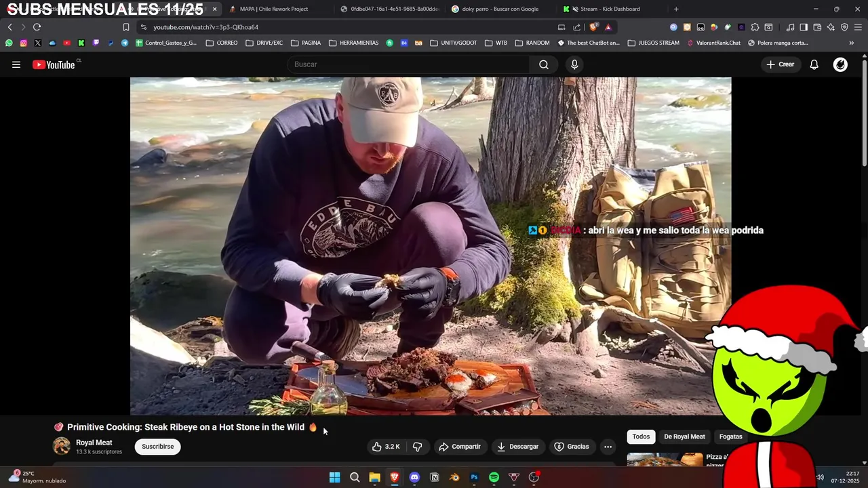Go back with browser back arrow
868x488 pixels.
(10, 27)
